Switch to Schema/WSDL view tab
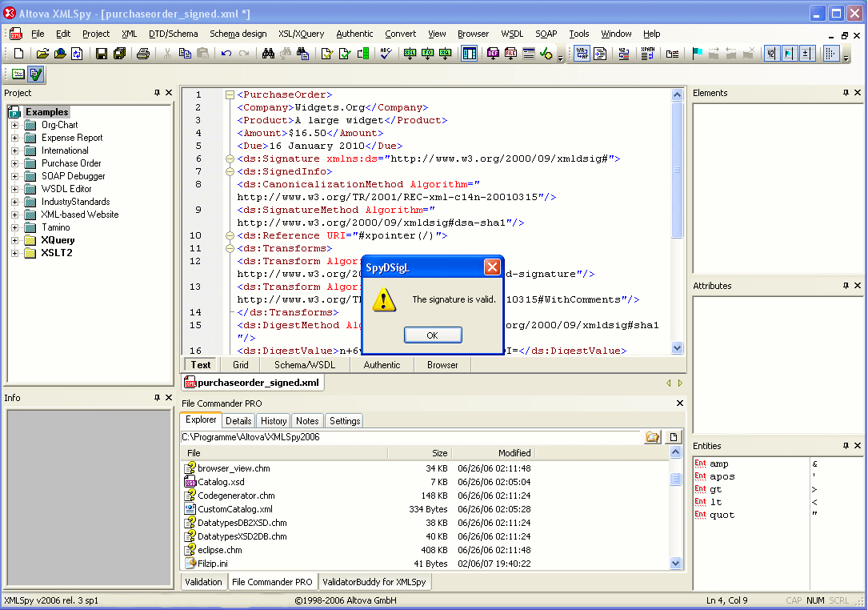This screenshot has height=610, width=868. tap(305, 365)
